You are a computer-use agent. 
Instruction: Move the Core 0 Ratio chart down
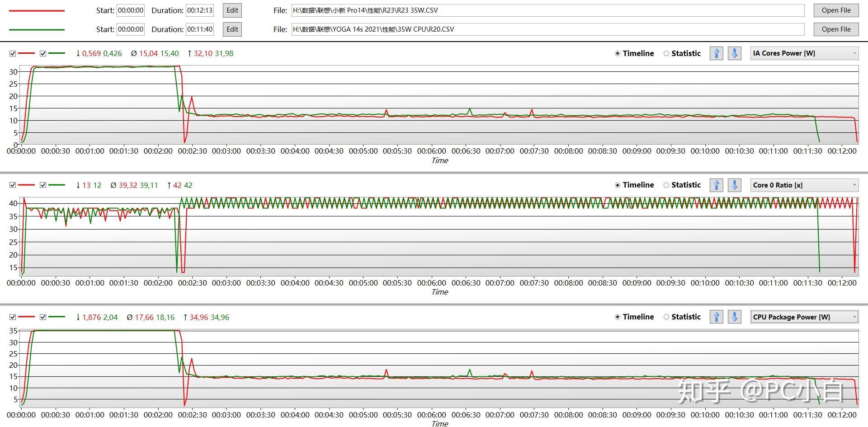click(735, 185)
